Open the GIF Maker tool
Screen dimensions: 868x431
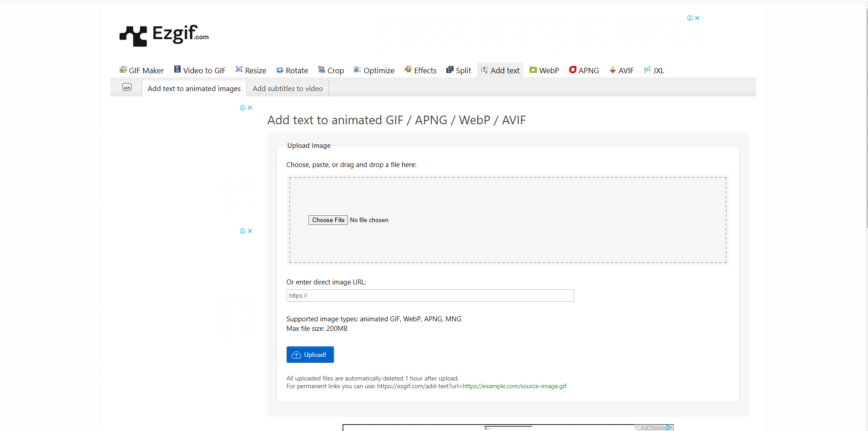[141, 70]
